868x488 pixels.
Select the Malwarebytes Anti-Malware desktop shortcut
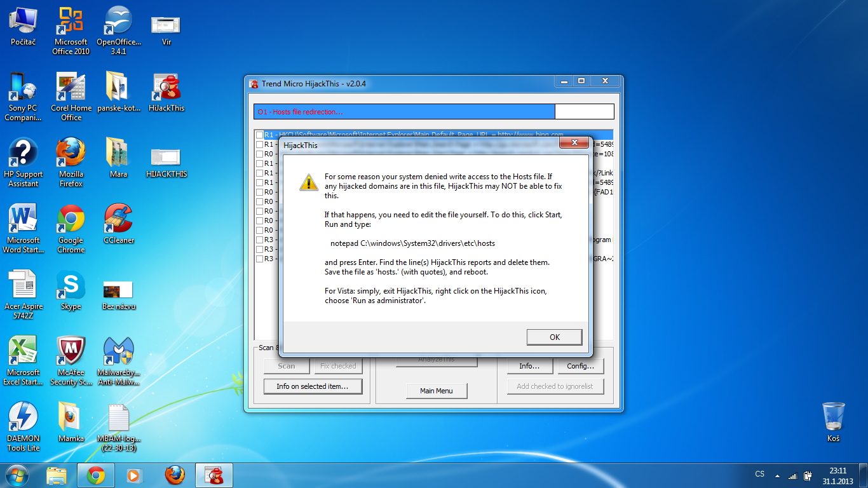119,361
